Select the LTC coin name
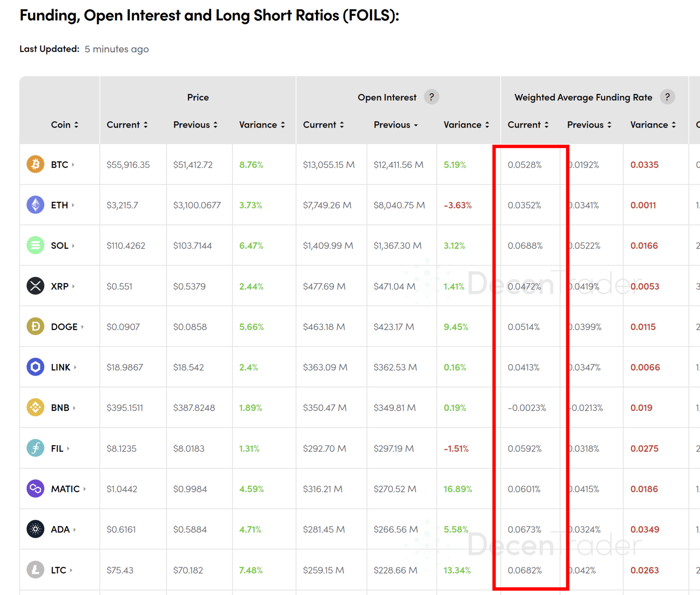Screen dimensions: 700x595 [58, 570]
